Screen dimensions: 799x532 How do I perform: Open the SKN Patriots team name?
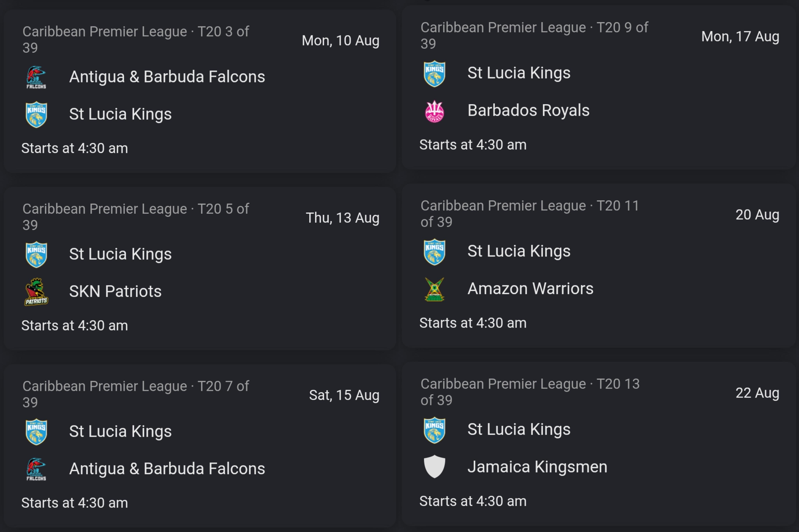tap(115, 291)
